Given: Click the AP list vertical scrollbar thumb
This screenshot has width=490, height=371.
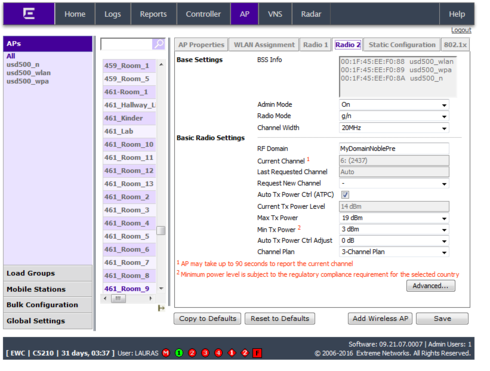Looking at the screenshot, I should pyautogui.click(x=161, y=230).
